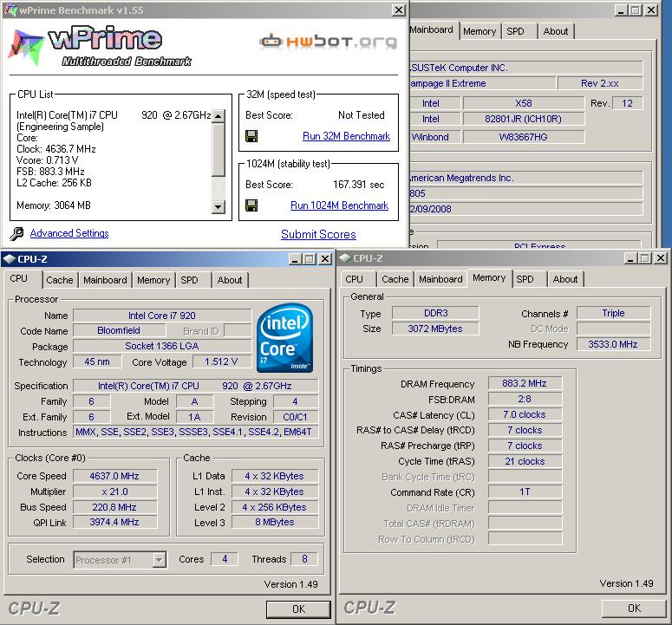672x625 pixels.
Task: Click the 82801JR (ICH10R) southbridge field
Action: click(523, 119)
